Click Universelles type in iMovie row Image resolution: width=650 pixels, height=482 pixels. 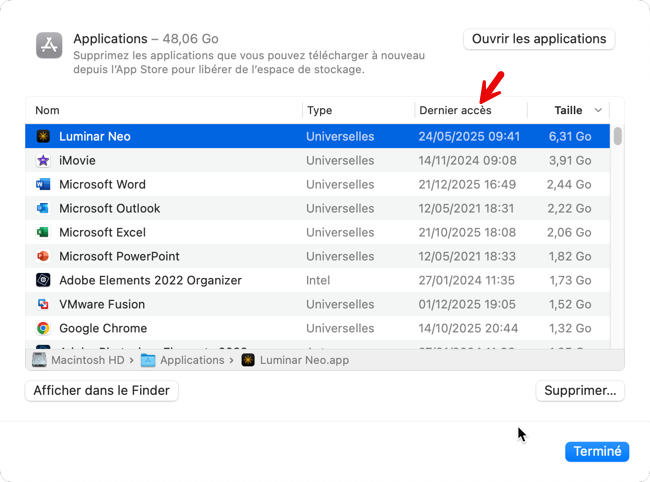(340, 160)
